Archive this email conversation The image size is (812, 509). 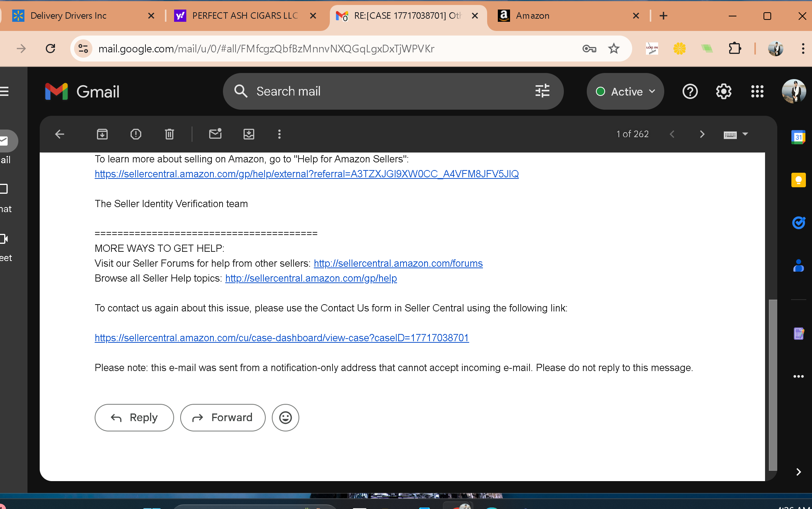[x=102, y=134]
